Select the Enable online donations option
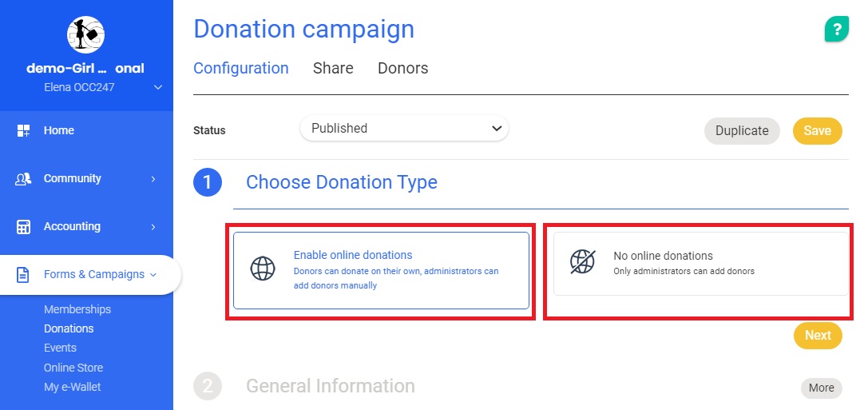The height and width of the screenshot is (410, 868). coord(381,270)
